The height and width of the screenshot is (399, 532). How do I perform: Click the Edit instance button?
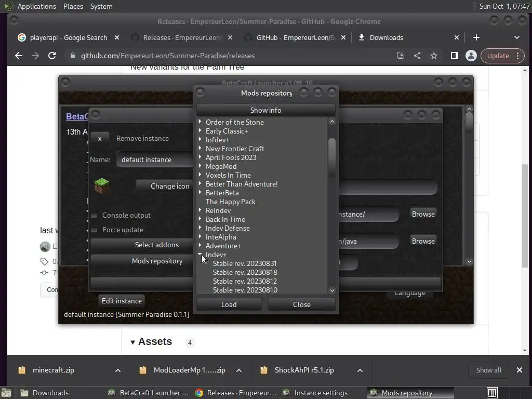(x=122, y=301)
